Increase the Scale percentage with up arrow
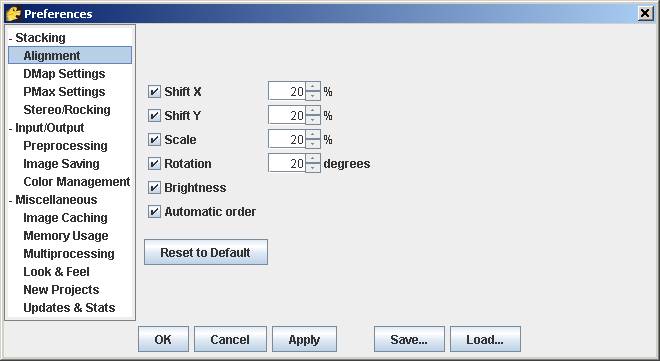660x361 pixels. (313, 135)
